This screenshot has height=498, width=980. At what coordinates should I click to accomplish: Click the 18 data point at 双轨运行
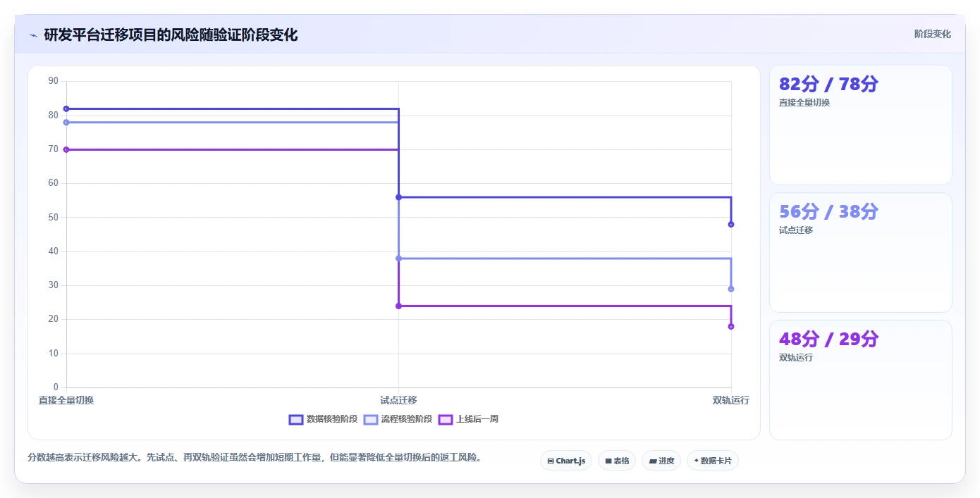pos(731,326)
